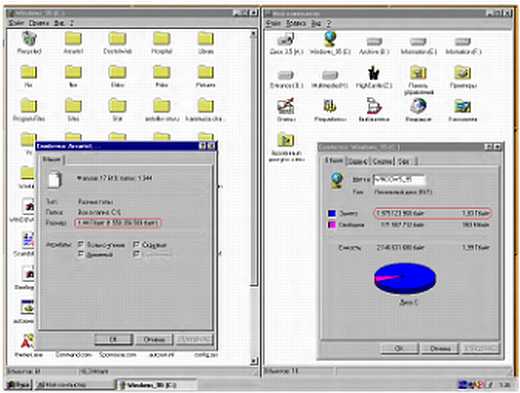The height and width of the screenshot is (393, 520).
Task: Open the Control Panel folder icon
Action: 418,73
